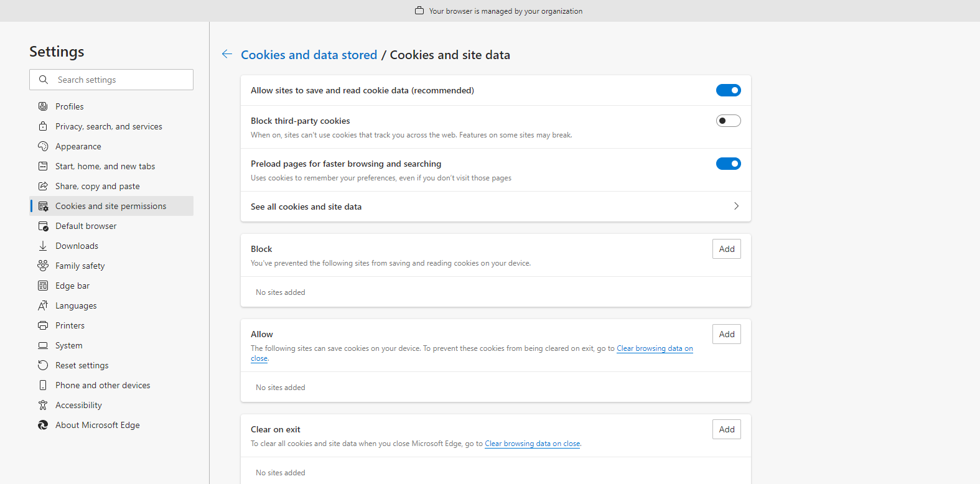Click Add button in Block section
This screenshot has height=484, width=980.
click(x=727, y=249)
